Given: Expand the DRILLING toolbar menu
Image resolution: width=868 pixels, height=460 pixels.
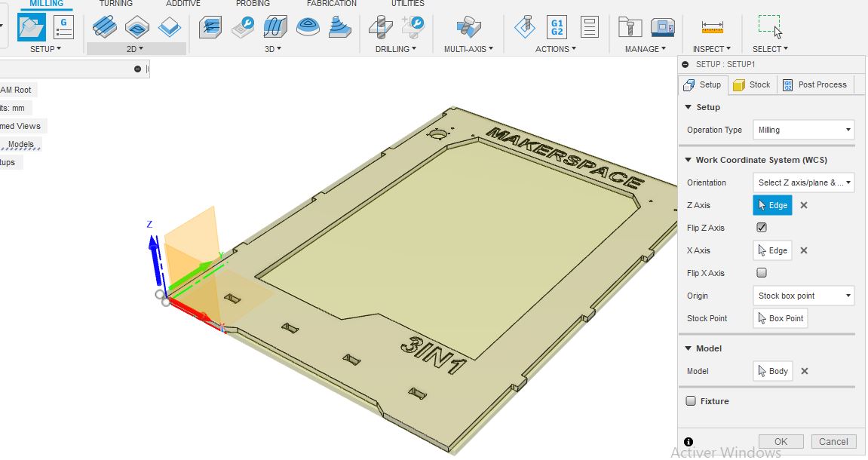Looking at the screenshot, I should (x=396, y=49).
